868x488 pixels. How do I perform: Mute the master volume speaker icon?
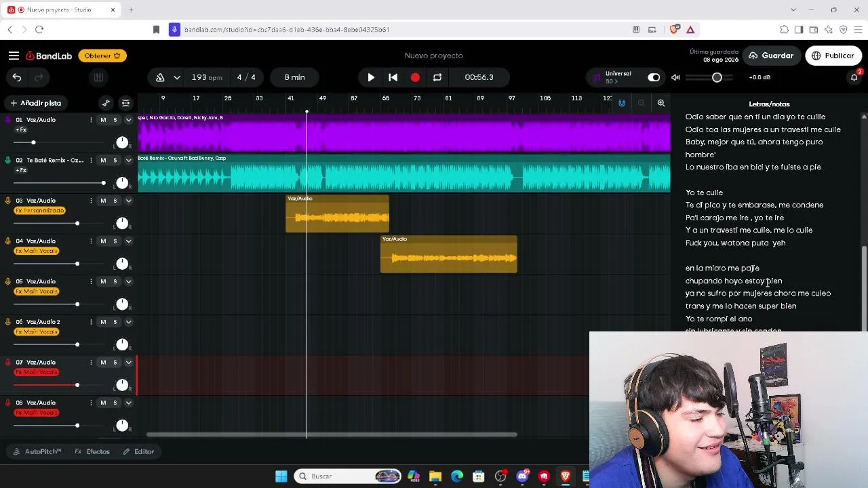[x=675, y=77]
